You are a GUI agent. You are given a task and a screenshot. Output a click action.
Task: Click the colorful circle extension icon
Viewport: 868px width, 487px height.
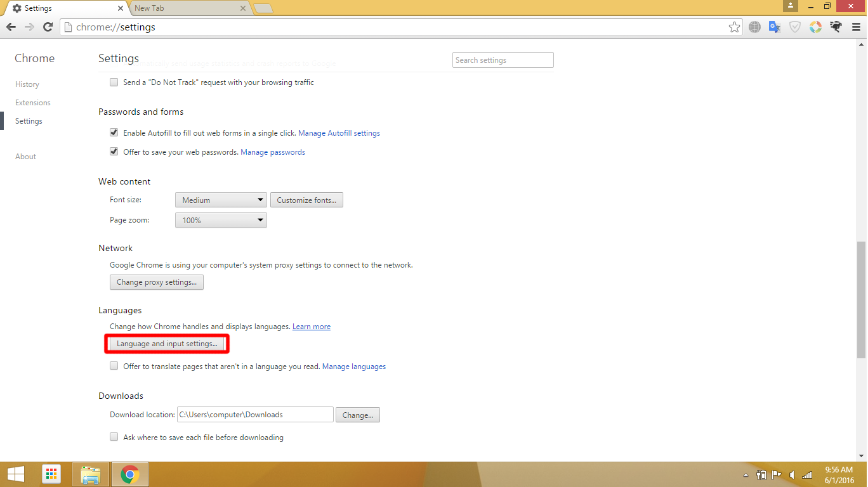[x=815, y=27]
